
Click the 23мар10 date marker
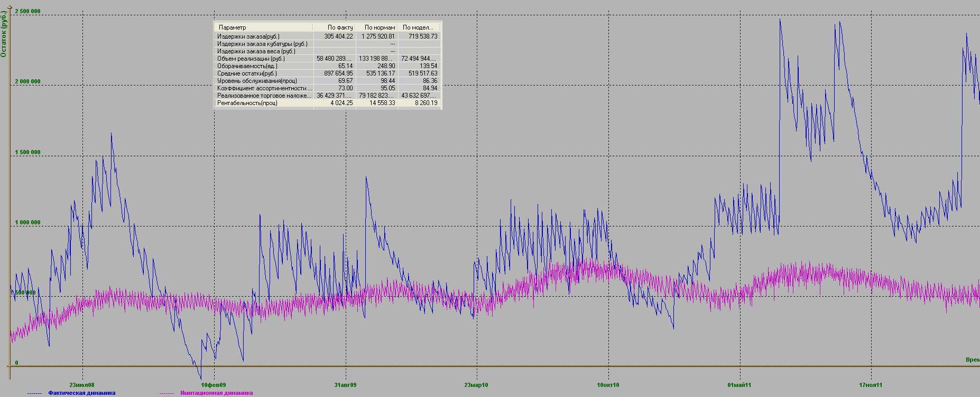pos(476,385)
